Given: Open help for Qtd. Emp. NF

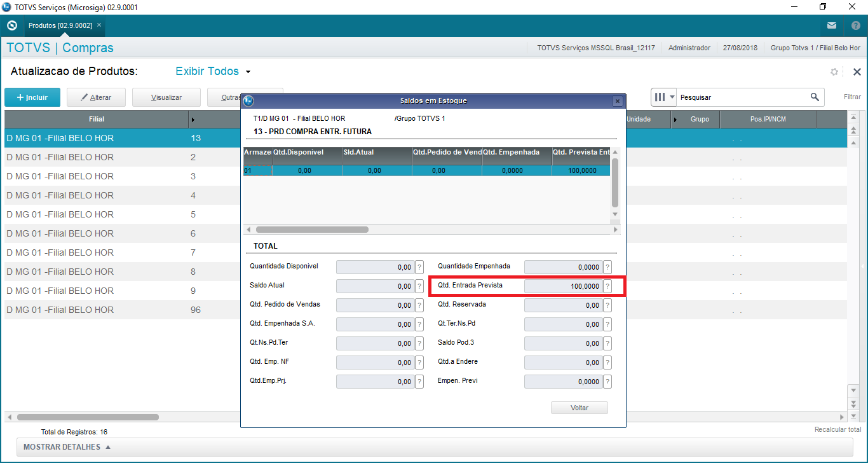Looking at the screenshot, I should 419,363.
